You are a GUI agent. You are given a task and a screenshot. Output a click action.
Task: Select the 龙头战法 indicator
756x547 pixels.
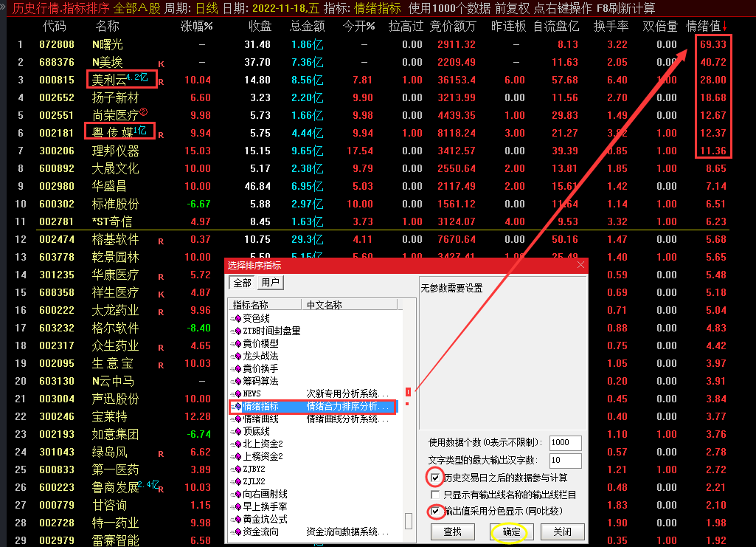260,356
